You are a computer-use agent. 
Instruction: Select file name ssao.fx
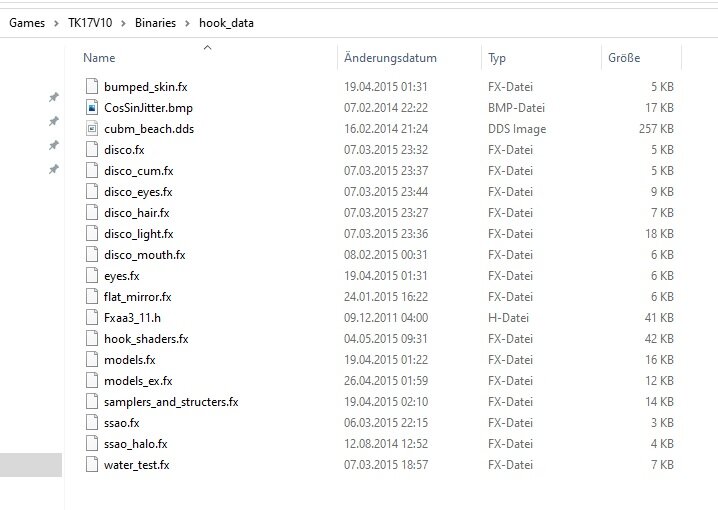tap(121, 423)
